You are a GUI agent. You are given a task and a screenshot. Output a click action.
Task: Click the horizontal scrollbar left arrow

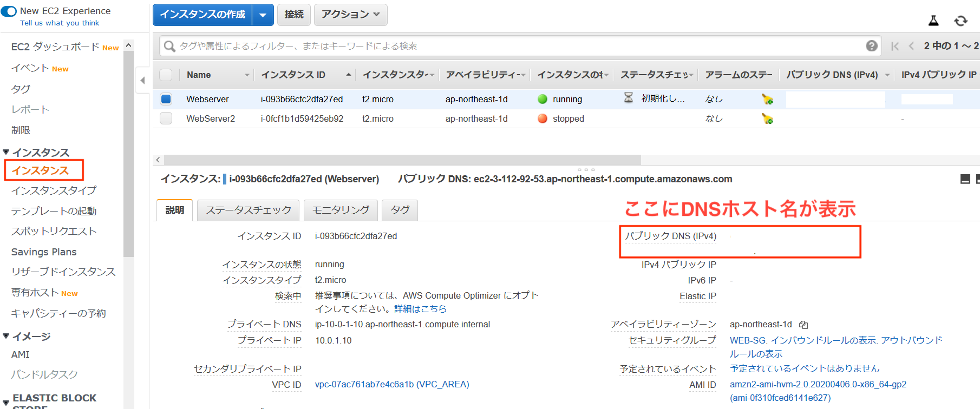click(158, 160)
